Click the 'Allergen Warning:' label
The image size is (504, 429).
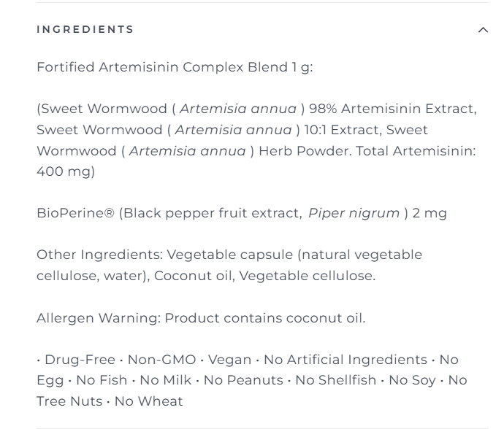tap(99, 318)
